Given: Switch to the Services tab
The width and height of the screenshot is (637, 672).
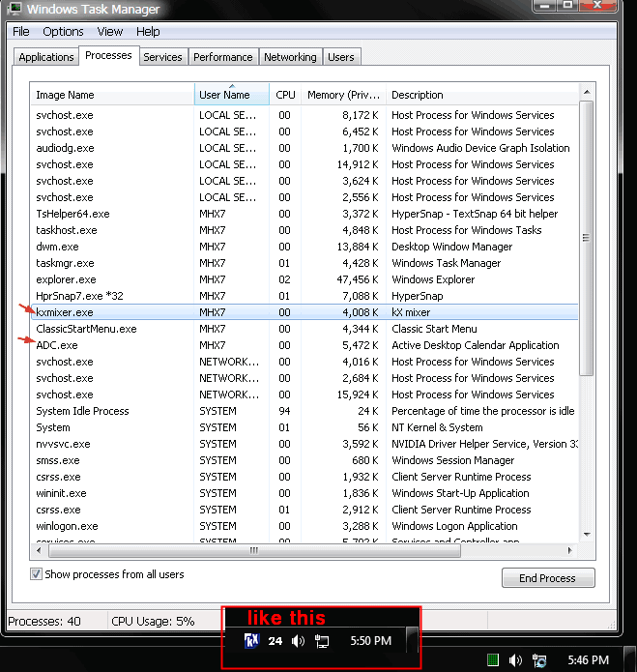Looking at the screenshot, I should coord(162,57).
